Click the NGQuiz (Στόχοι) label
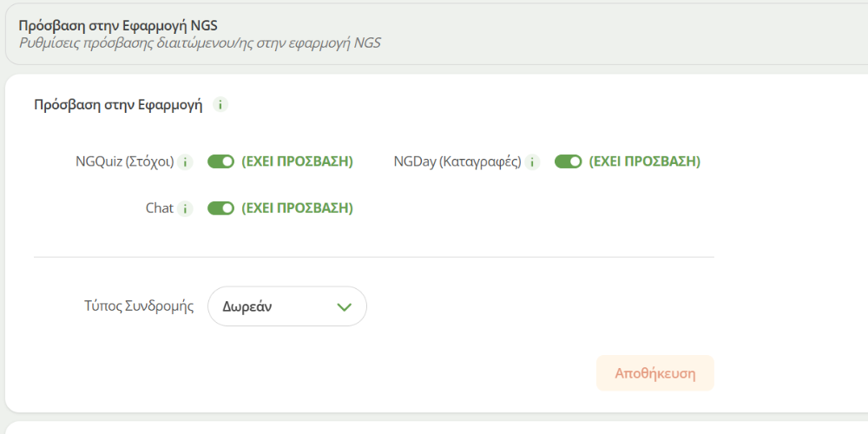Viewport: 868px width, 434px height. pos(125,161)
